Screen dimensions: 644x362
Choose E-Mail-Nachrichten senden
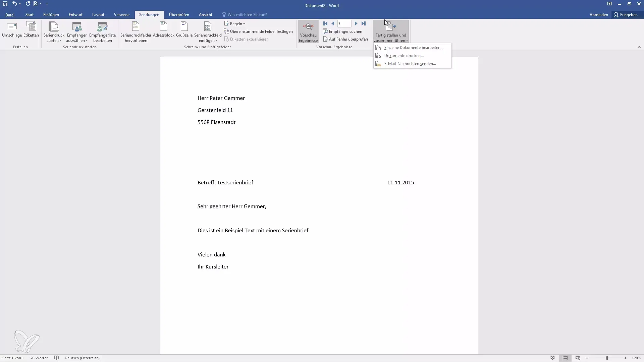pyautogui.click(x=413, y=64)
